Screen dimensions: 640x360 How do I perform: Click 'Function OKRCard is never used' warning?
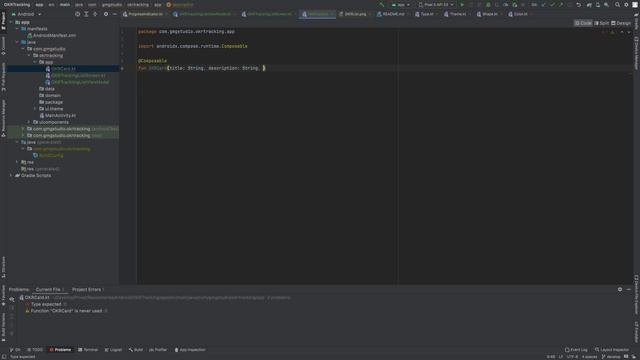[x=66, y=311]
